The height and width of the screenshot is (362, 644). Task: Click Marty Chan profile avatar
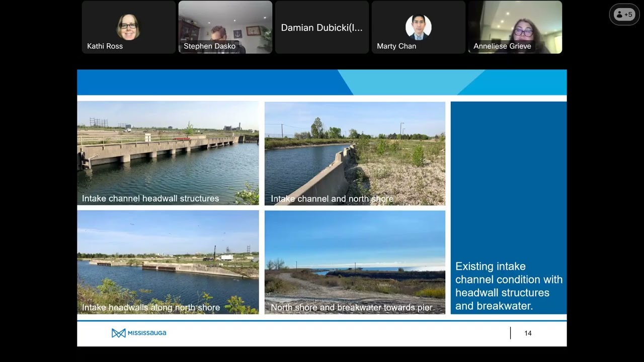[x=419, y=27]
